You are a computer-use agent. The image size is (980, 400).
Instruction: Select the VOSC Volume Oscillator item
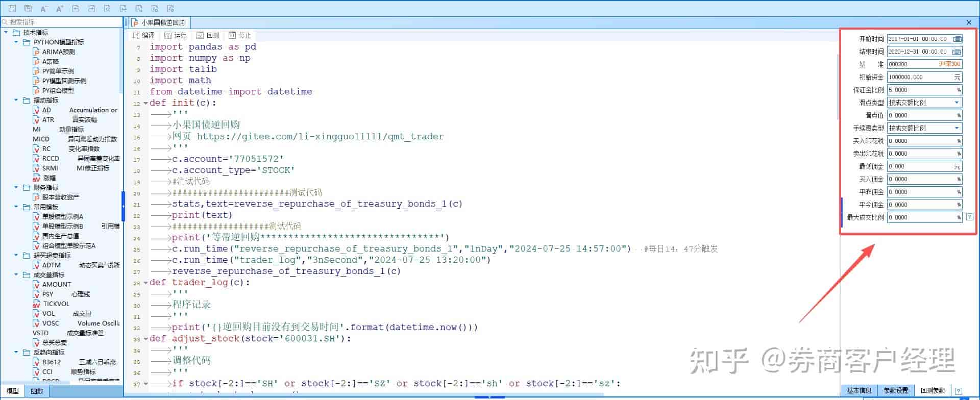click(x=76, y=323)
